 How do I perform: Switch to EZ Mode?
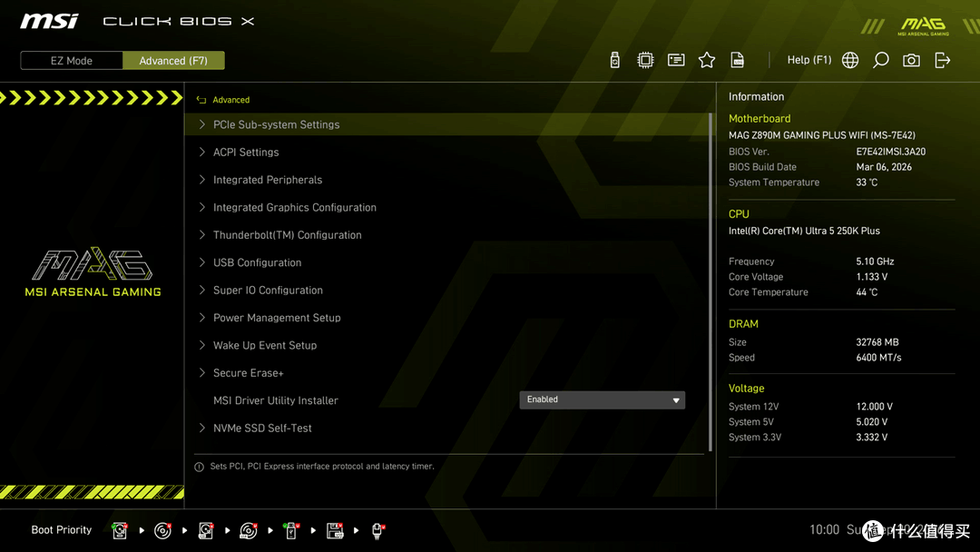[72, 61]
